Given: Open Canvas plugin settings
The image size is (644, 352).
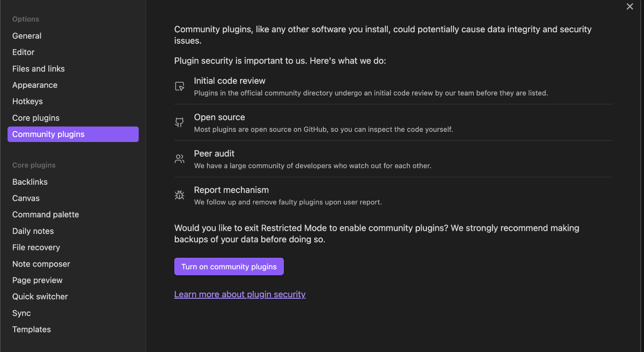Looking at the screenshot, I should [x=26, y=198].
